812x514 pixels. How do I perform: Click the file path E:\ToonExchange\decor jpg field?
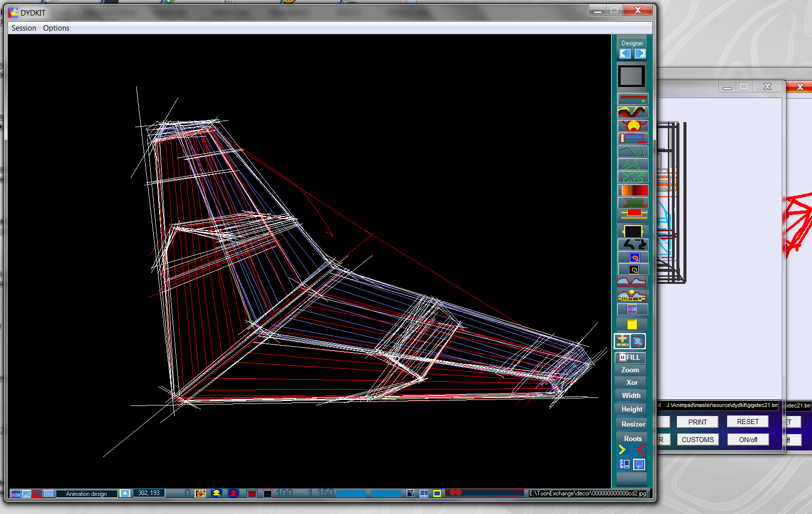(588, 493)
